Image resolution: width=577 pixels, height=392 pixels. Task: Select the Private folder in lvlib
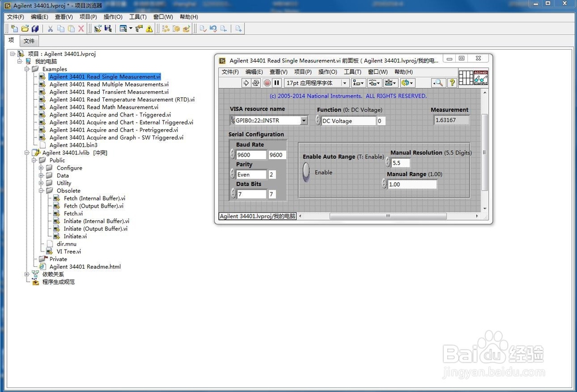tap(58, 259)
